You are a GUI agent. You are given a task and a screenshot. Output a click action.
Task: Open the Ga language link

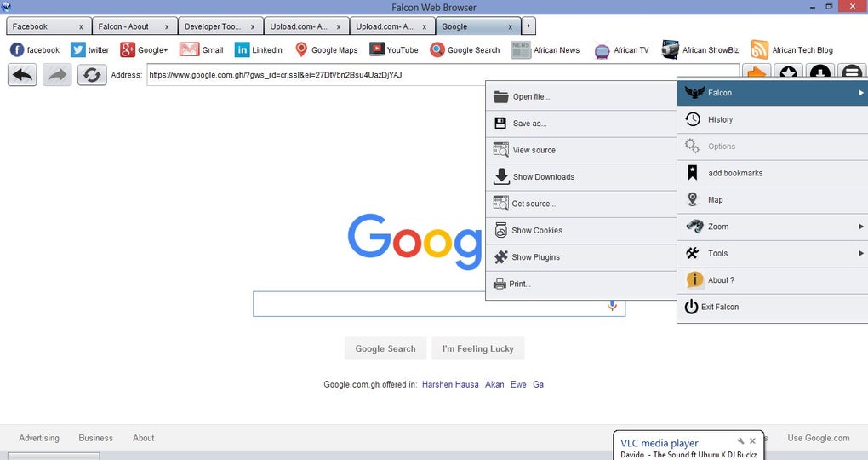point(538,384)
